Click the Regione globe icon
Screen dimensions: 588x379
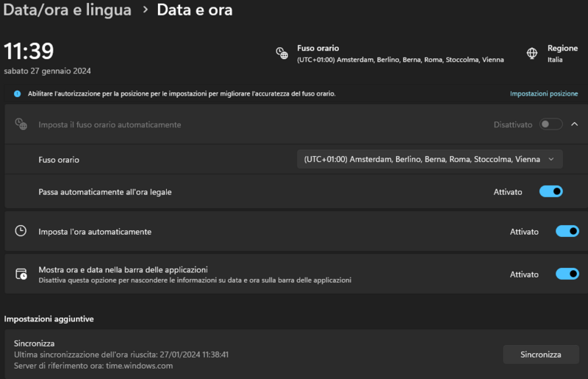[x=532, y=53]
